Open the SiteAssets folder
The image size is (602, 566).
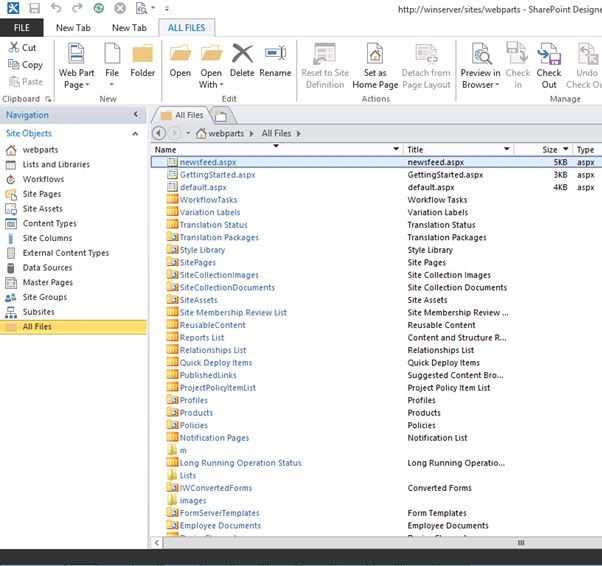tap(198, 300)
